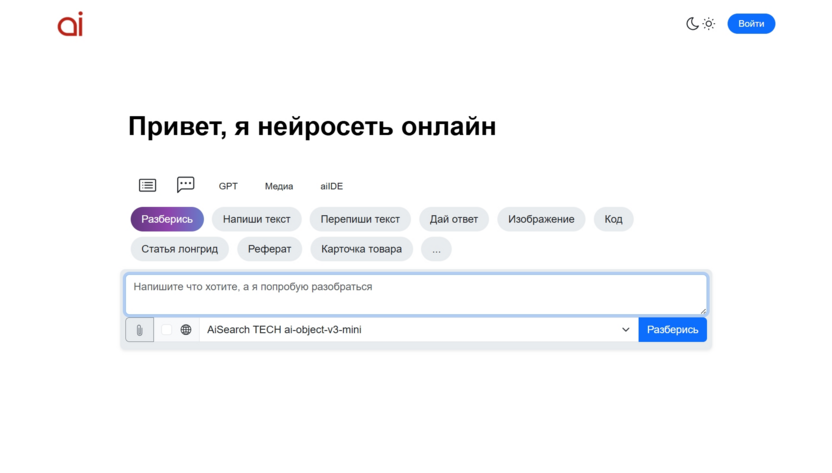832x473 pixels.
Task: Select the Напиши текст chip
Action: pos(257,219)
